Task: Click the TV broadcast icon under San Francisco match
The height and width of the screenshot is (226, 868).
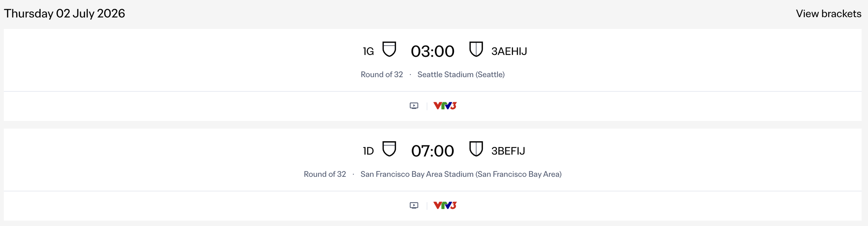Action: click(414, 206)
